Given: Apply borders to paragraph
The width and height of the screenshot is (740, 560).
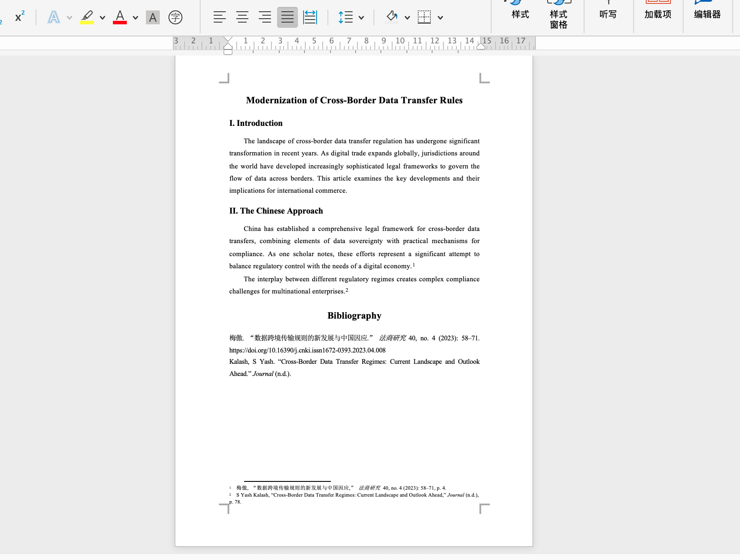Looking at the screenshot, I should coord(424,17).
